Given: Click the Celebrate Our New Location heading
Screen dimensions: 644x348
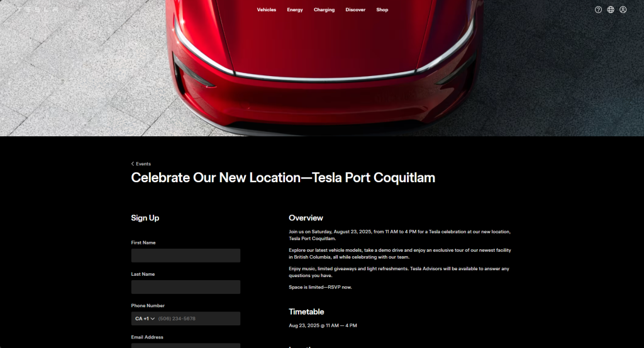Looking at the screenshot, I should (283, 178).
